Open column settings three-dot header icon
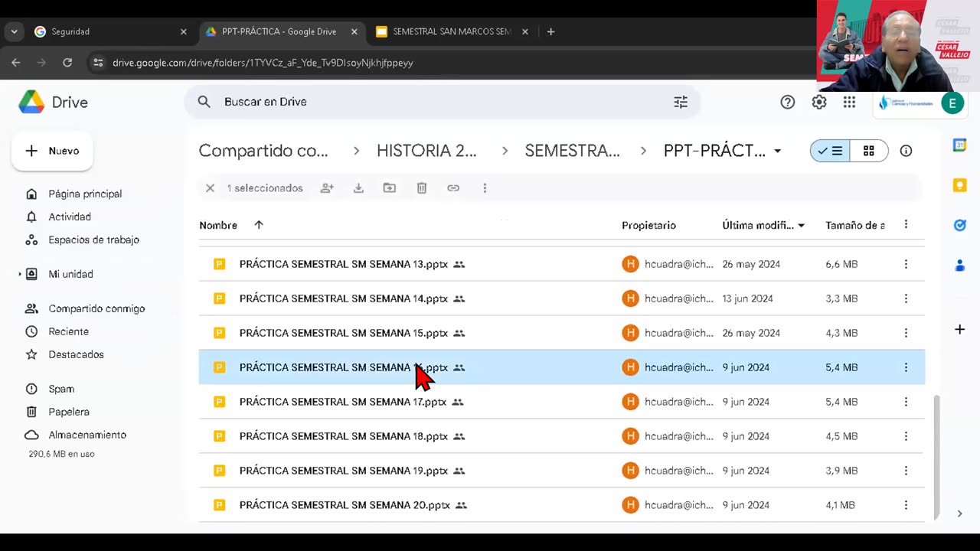Screen dimensions: 980x551 [906, 224]
